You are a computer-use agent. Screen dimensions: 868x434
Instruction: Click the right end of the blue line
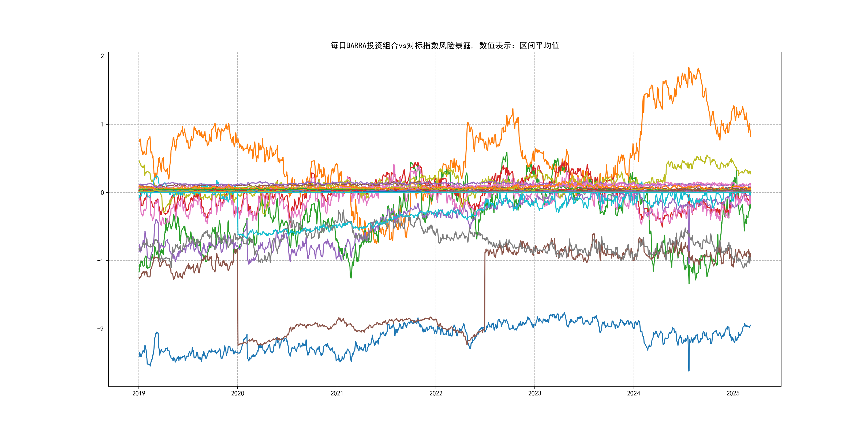point(750,325)
